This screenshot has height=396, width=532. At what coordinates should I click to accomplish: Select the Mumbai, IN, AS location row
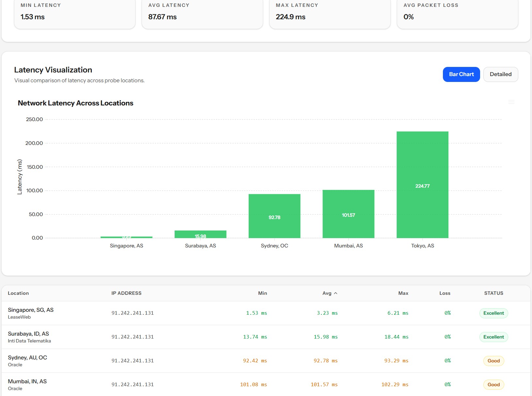266,385
